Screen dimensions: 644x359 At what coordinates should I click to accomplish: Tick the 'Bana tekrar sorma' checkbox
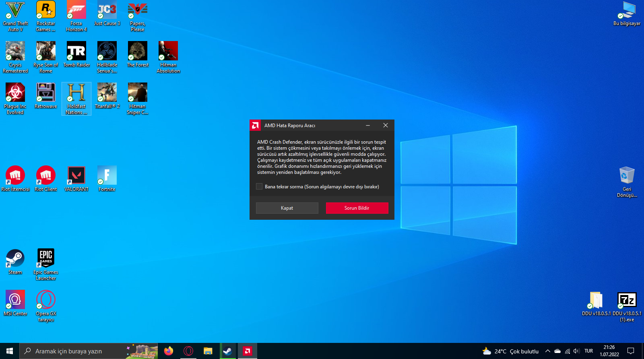[259, 187]
